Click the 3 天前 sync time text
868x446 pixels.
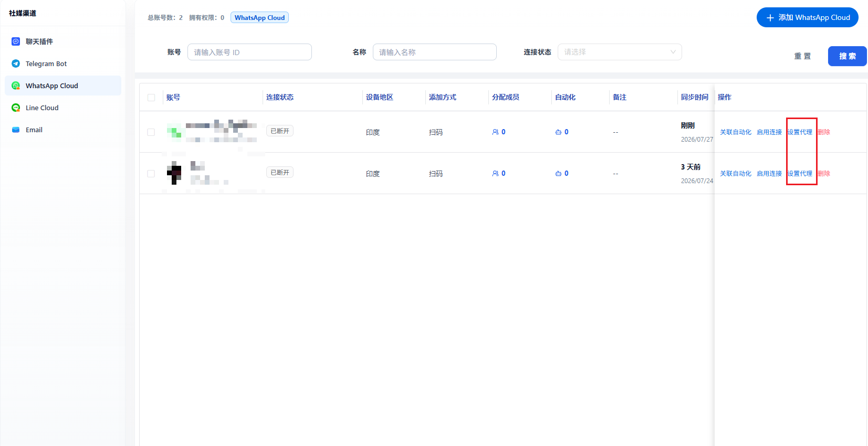[x=691, y=167]
